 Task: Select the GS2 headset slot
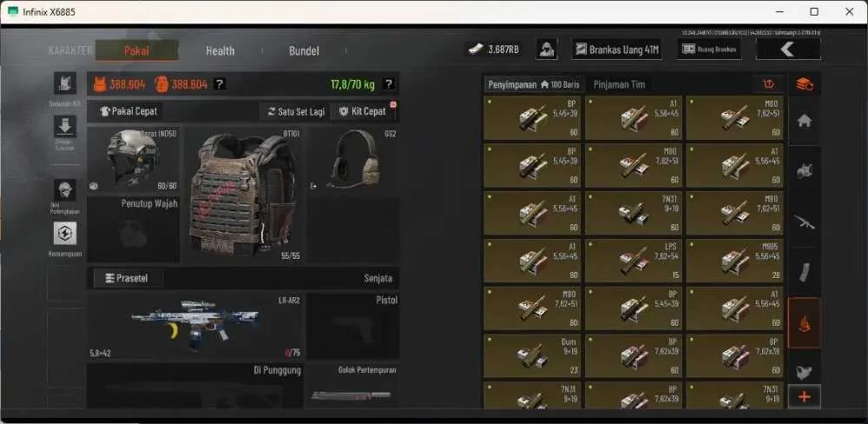pos(353,160)
